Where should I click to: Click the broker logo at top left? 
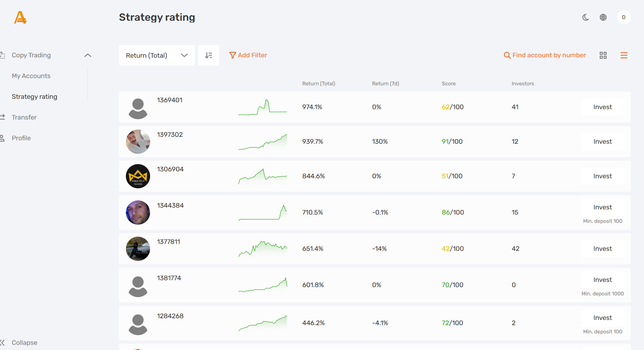[x=20, y=17]
